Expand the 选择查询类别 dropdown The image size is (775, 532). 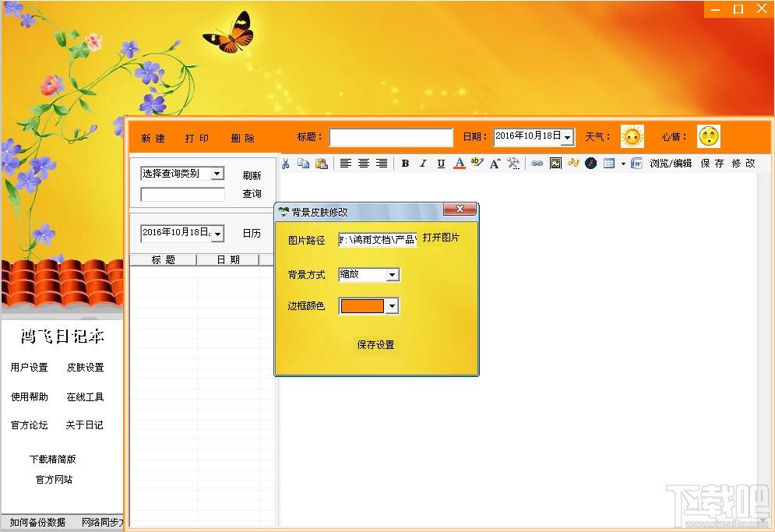tap(217, 174)
